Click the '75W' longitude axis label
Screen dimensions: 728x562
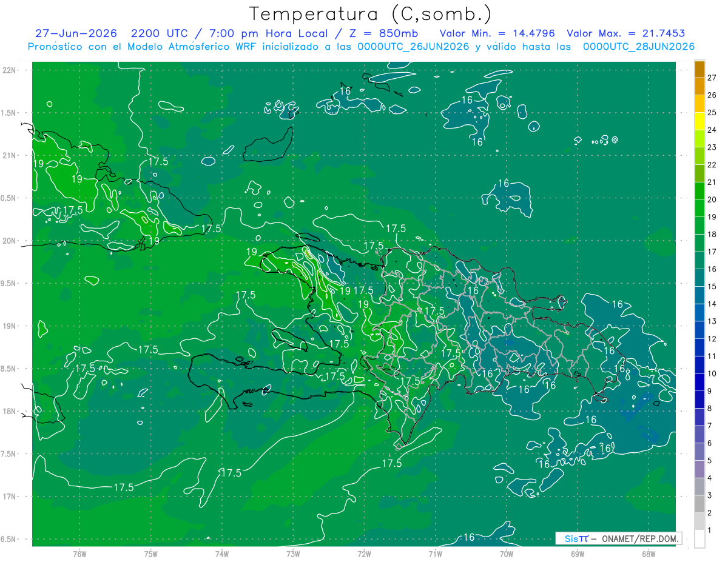151,554
